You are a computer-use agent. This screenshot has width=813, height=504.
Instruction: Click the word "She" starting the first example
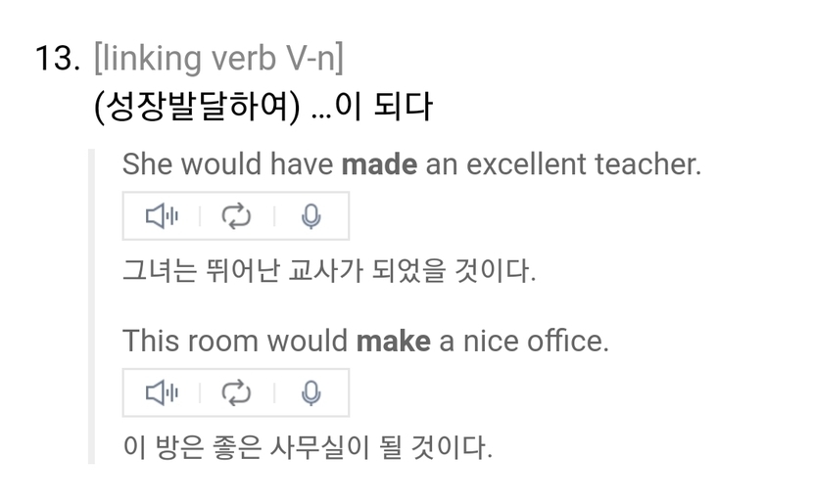[147, 164]
